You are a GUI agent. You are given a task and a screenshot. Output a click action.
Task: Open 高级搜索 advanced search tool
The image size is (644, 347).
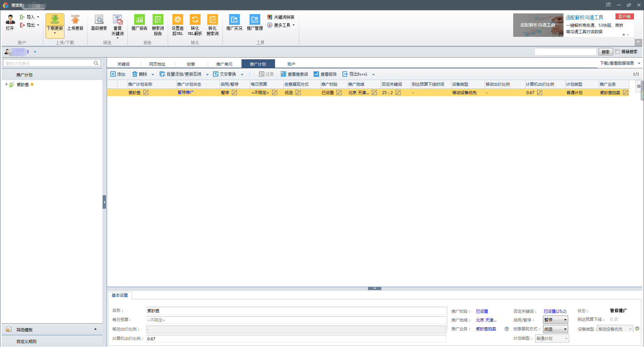(99, 20)
